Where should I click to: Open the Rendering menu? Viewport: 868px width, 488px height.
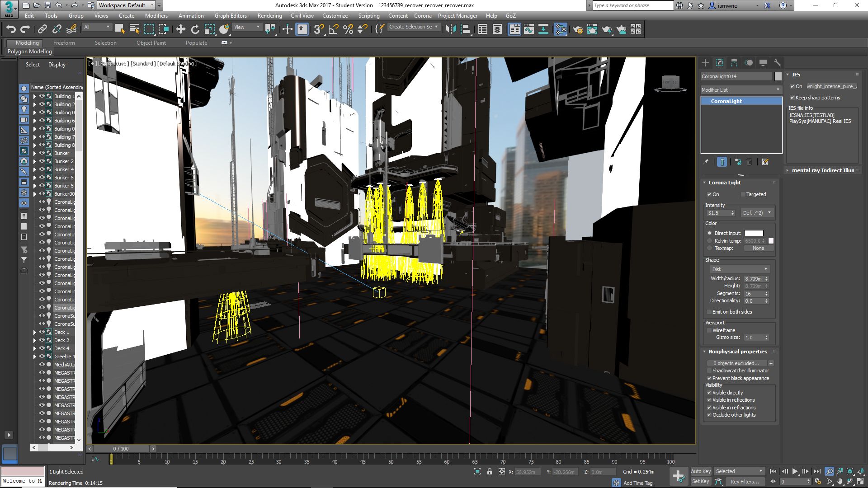269,15
